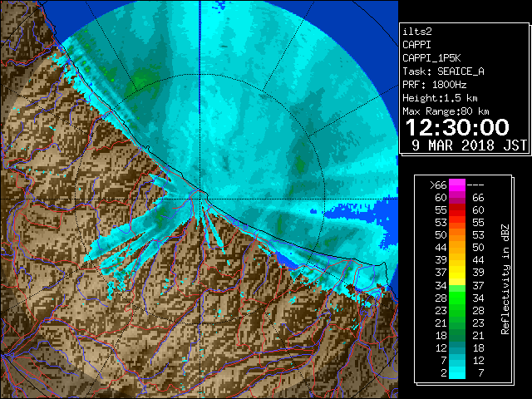Select the "CAPPI" product type line
This screenshot has height=399, width=532.
tap(416, 45)
